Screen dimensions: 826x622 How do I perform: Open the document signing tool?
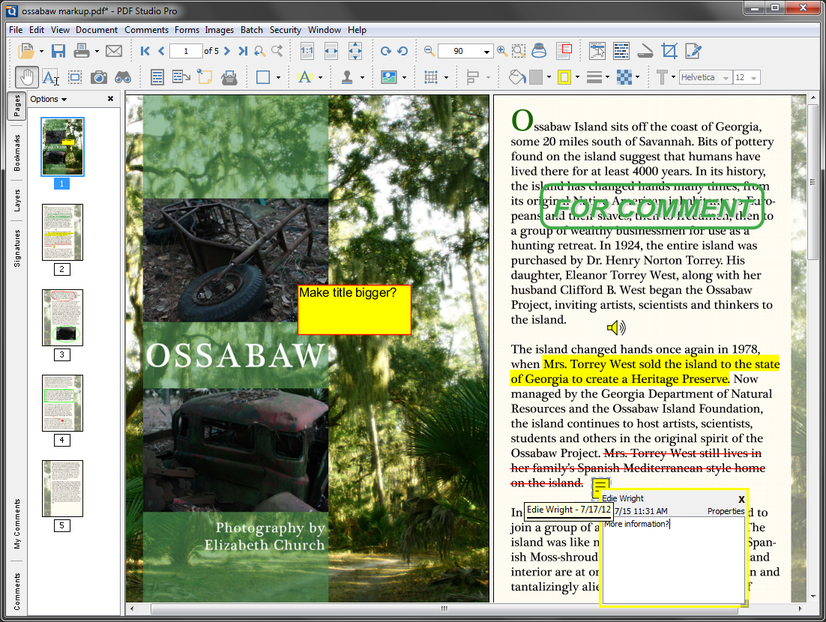(693, 51)
